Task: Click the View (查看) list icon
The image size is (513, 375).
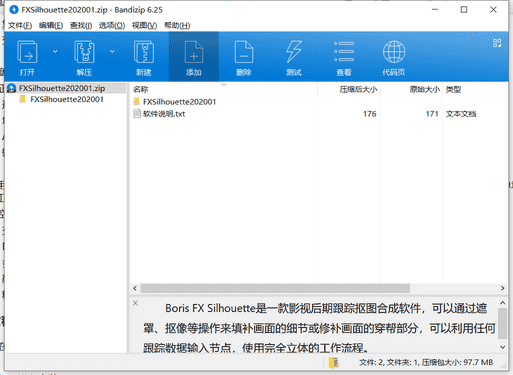Action: 344,52
